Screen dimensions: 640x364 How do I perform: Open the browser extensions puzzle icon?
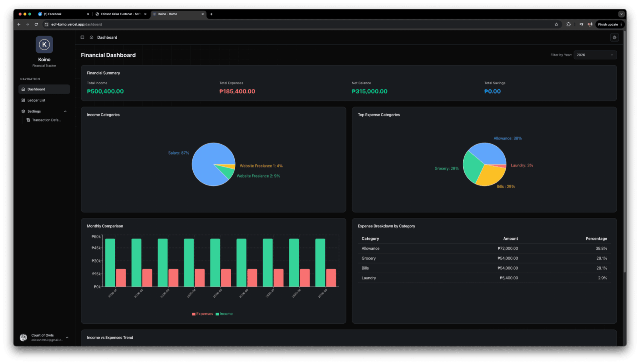tap(568, 24)
